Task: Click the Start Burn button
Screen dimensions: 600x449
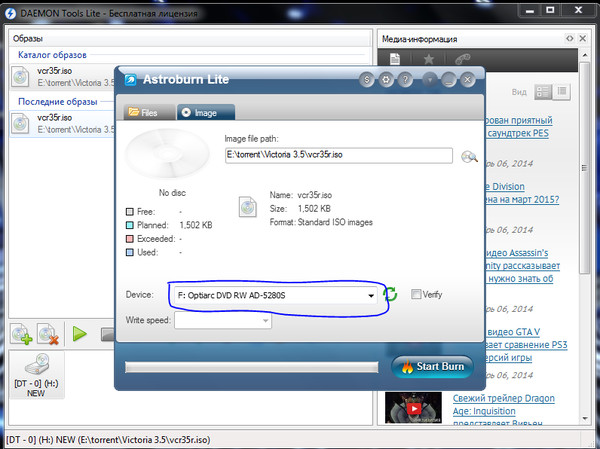Action: point(433,367)
